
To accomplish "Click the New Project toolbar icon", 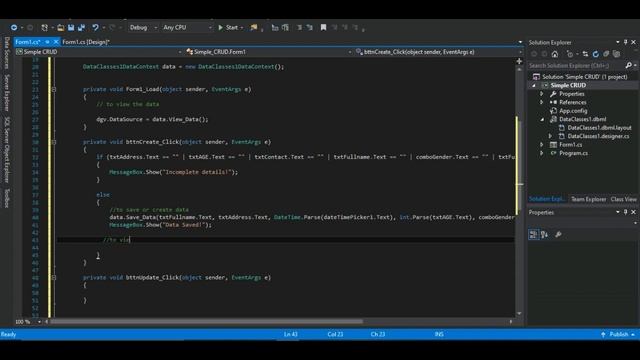I will point(44,27).
